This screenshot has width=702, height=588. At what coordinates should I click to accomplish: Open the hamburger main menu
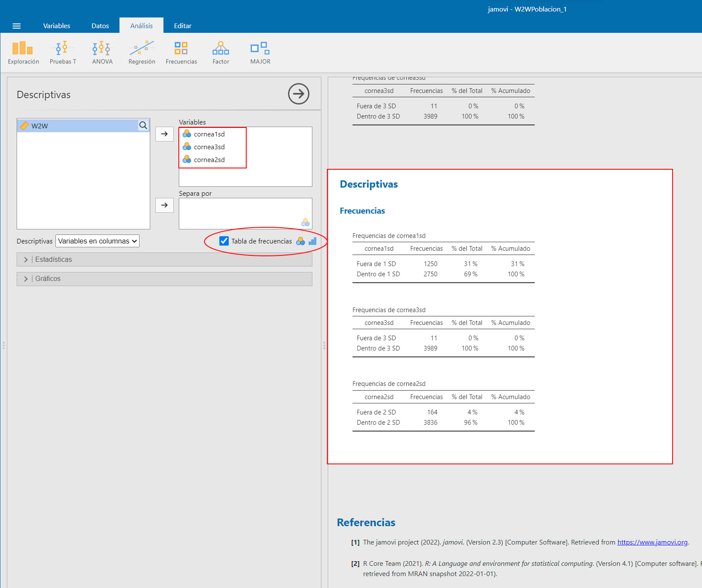pyautogui.click(x=17, y=26)
